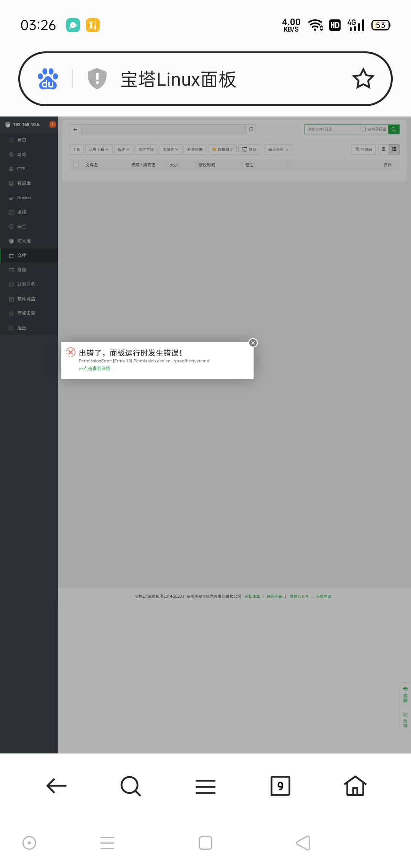Viewport: 411px width, 868px height.
Task: Open the tab switcher showing 9
Action: [x=280, y=786]
